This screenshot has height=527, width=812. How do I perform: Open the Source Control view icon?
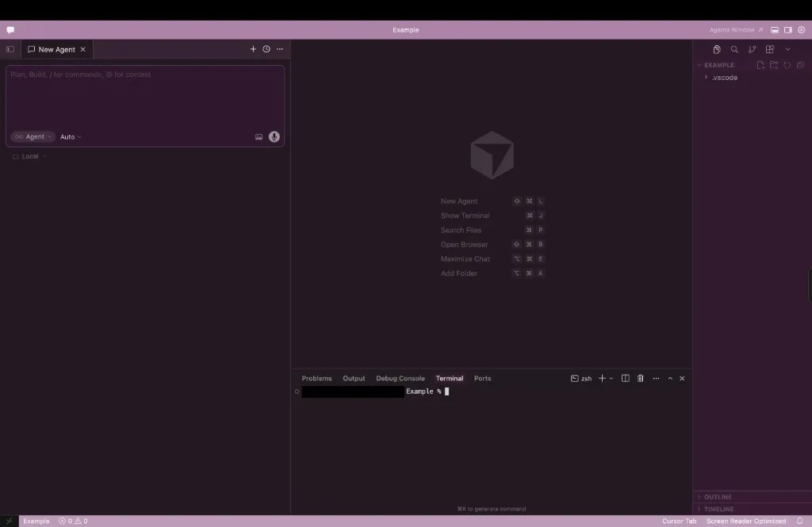[752, 49]
